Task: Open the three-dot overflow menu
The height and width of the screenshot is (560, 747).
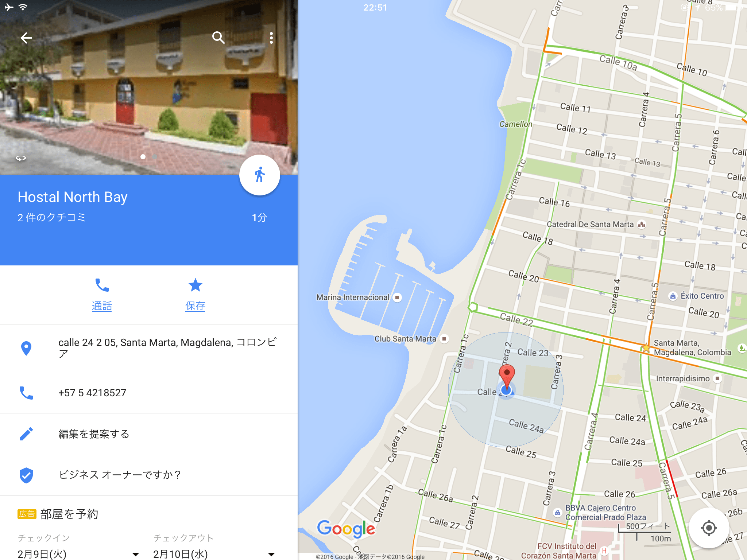Action: [271, 38]
